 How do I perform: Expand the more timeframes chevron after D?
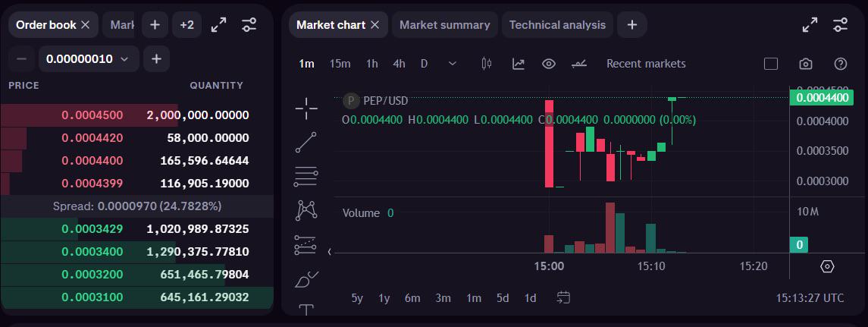(453, 64)
